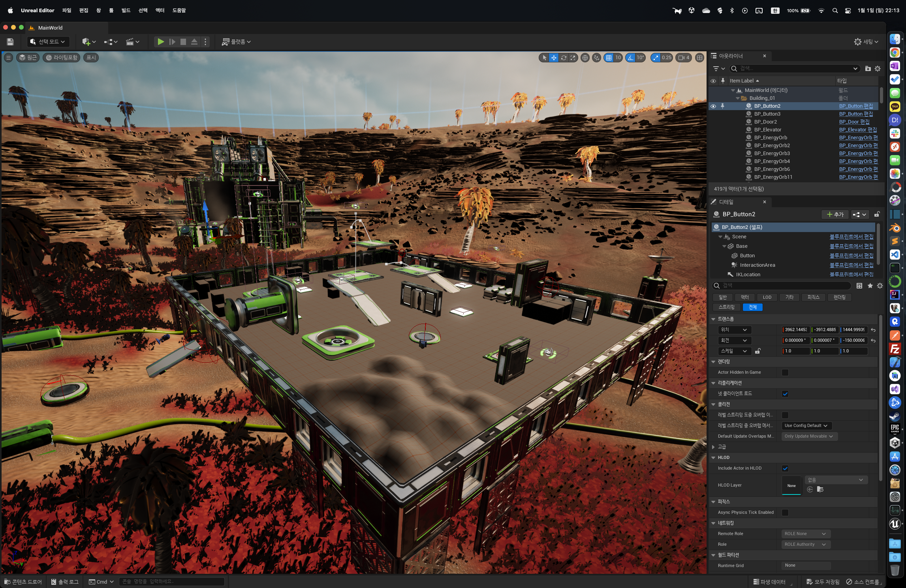
Task: Save the current level with disk icon
Action: tap(10, 42)
